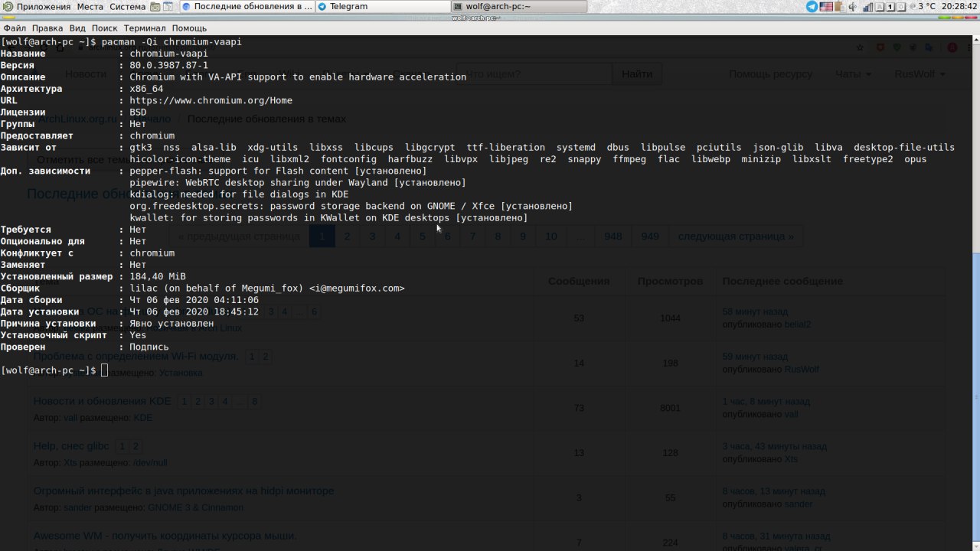Open the clipboard manager tray icon
Image resolution: width=980 pixels, height=551 pixels.
pyautogui.click(x=839, y=6)
